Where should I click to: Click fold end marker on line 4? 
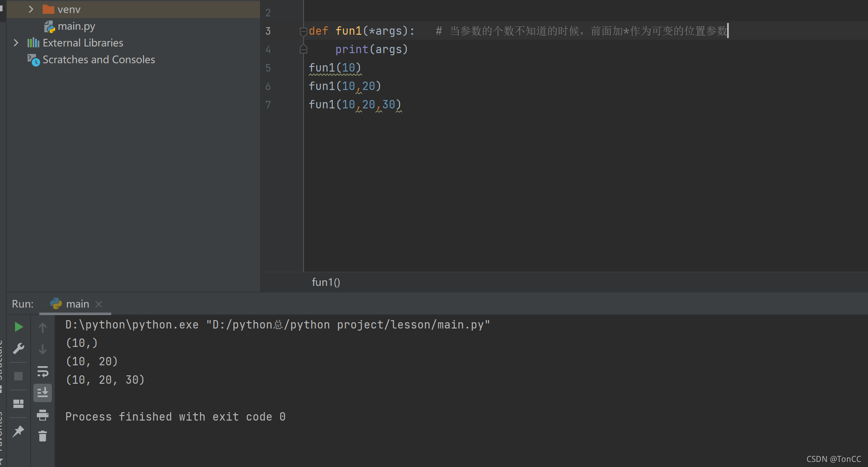[x=304, y=49]
